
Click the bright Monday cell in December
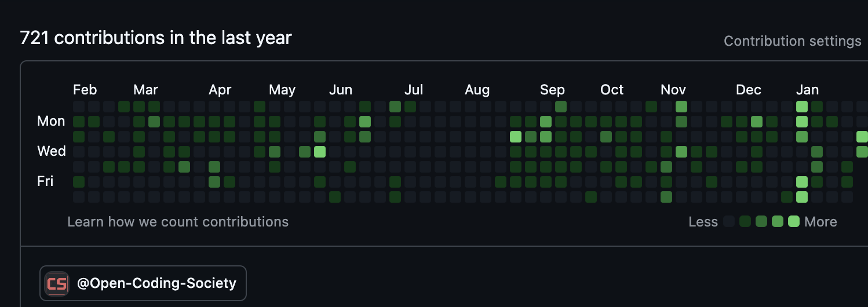(x=757, y=122)
